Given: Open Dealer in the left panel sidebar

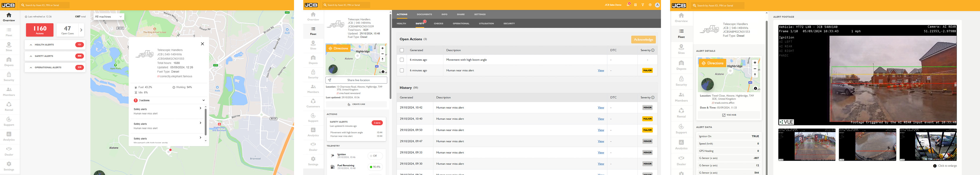Looking at the screenshot, I should pyautogui.click(x=9, y=152).
